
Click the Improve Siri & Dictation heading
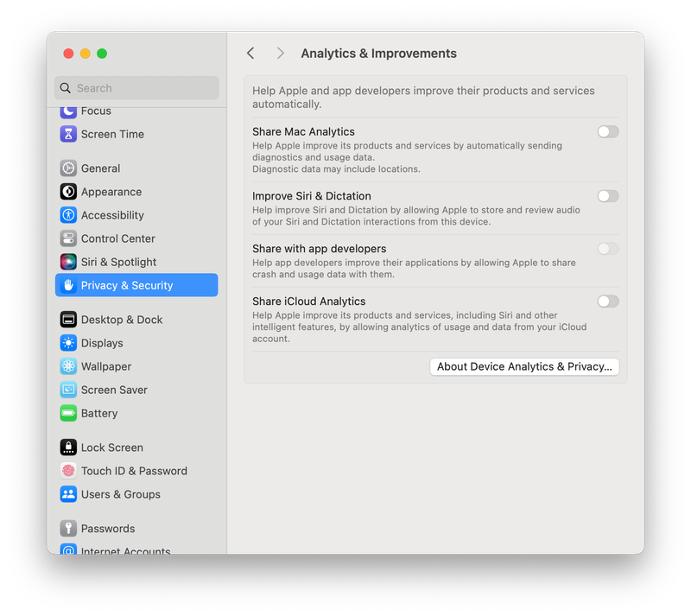(x=312, y=196)
